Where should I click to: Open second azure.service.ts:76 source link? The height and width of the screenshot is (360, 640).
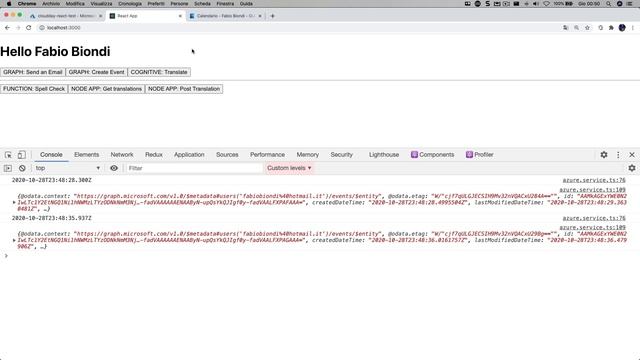point(594,218)
